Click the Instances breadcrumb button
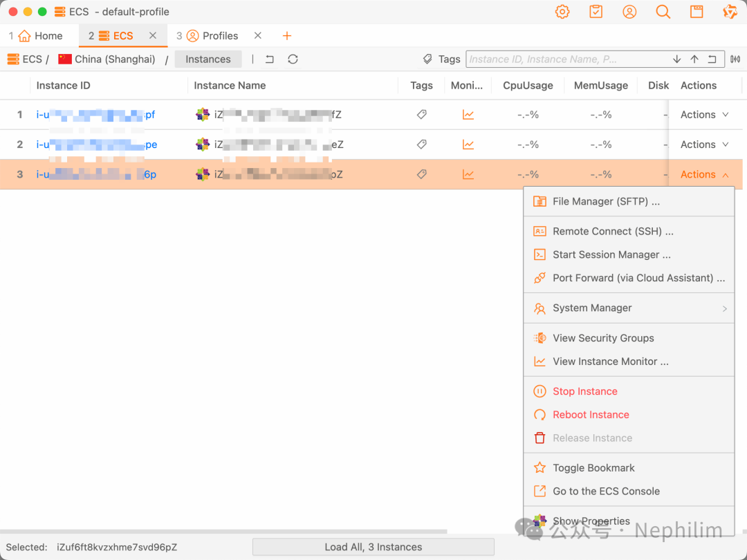The image size is (747, 560). pos(207,59)
